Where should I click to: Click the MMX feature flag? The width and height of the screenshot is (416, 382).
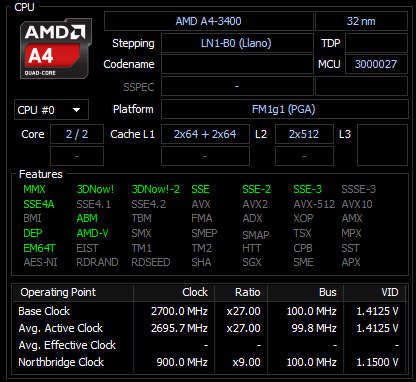34,189
